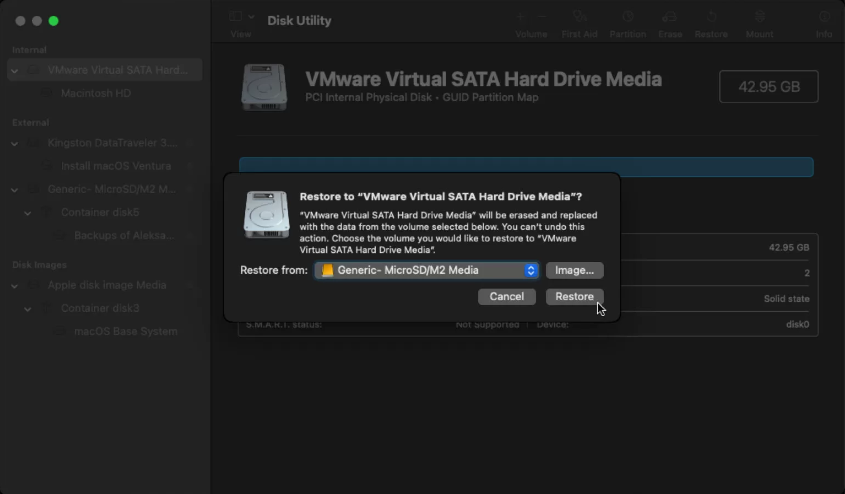
Task: Select Container disk3 row
Action: pos(105,308)
